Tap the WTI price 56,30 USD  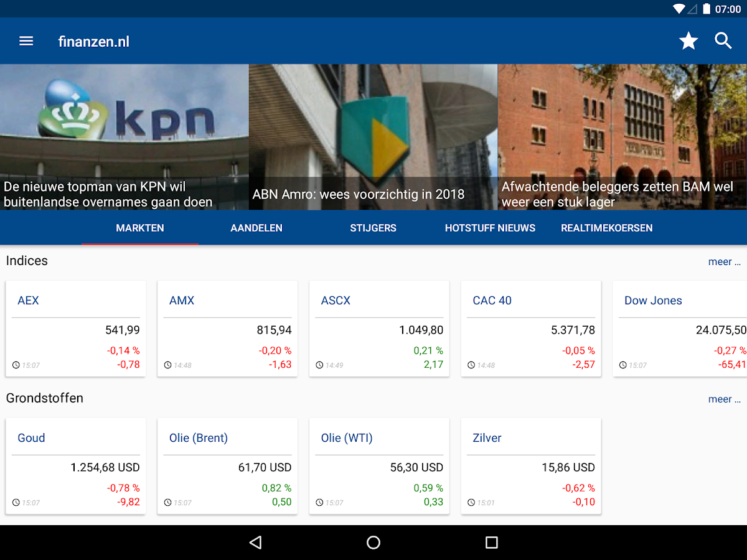[x=417, y=468]
